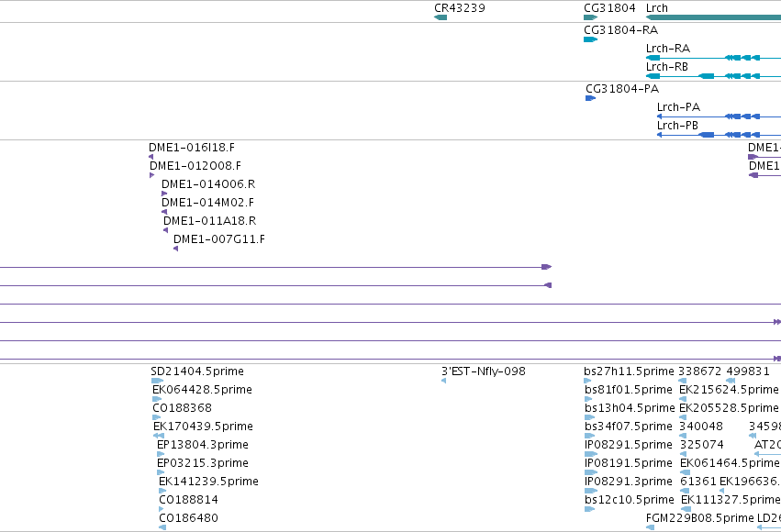Open clone end DME1-011A18.R
The height and width of the screenshot is (532, 781).
[209, 221]
